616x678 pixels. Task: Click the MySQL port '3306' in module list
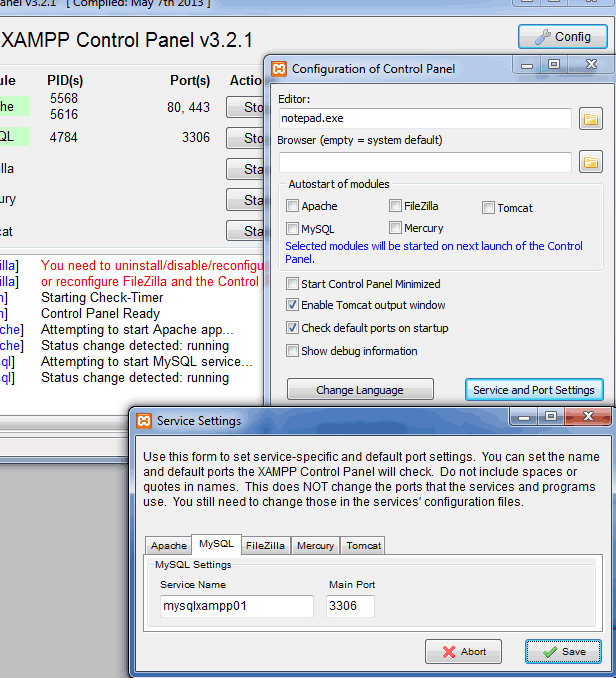(196, 138)
